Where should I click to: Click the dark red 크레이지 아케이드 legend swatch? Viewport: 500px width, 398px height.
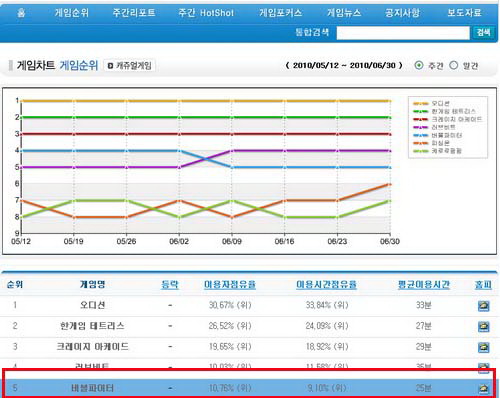coord(421,119)
